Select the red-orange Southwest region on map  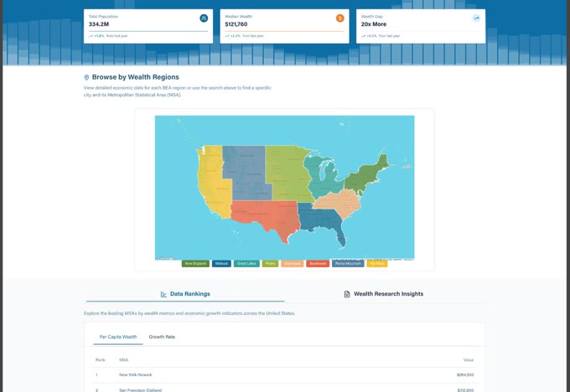[269, 216]
